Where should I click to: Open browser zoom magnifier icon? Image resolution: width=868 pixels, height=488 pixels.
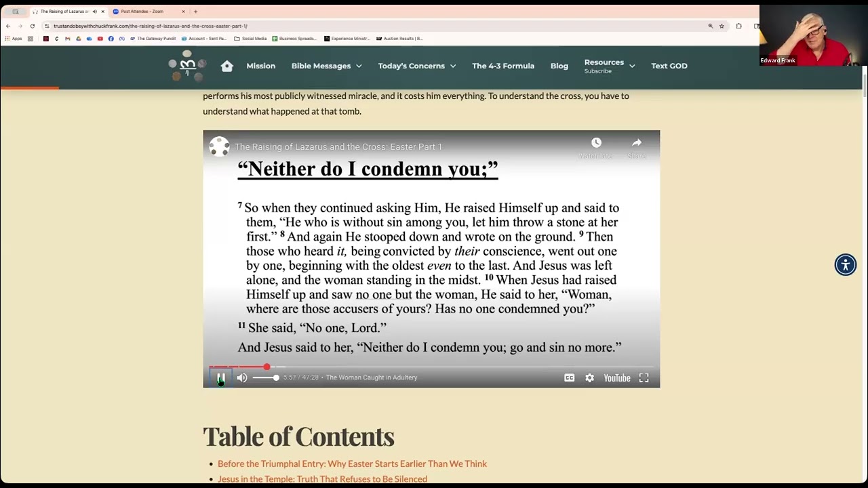click(x=710, y=26)
